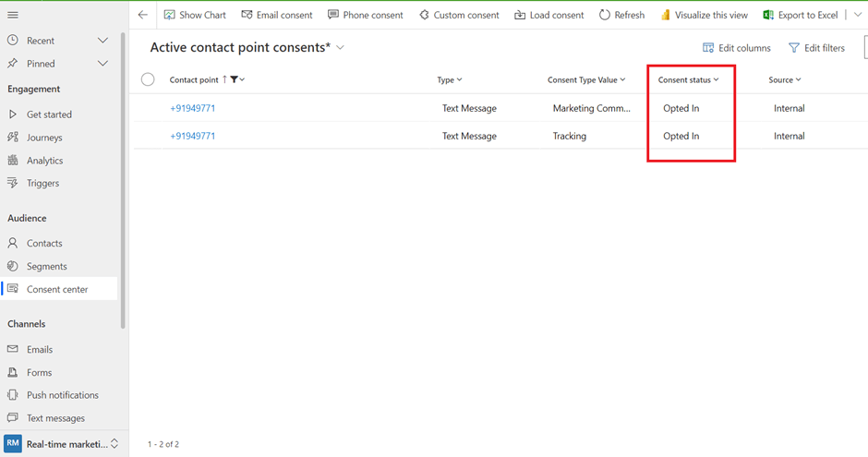Open the Edit filters panel
Image resolution: width=868 pixels, height=457 pixels.
click(x=815, y=48)
